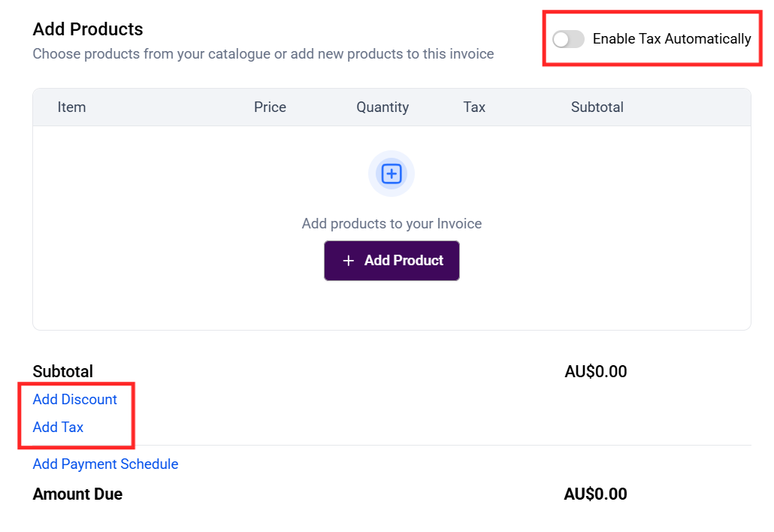Click the AU$0.00 value beside Subtotal
Image resolution: width=774 pixels, height=532 pixels.
595,372
